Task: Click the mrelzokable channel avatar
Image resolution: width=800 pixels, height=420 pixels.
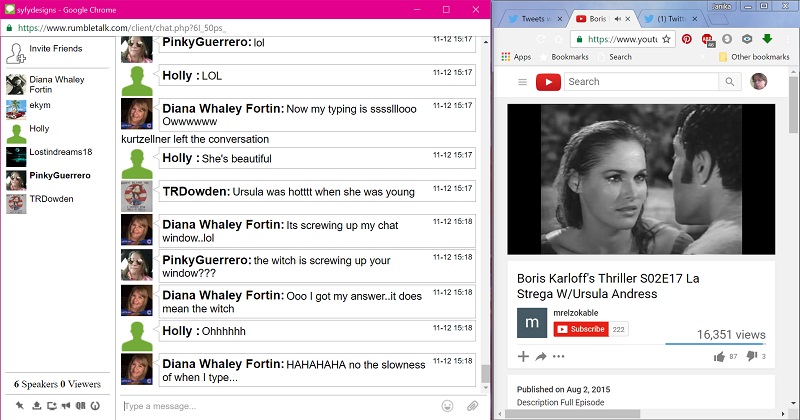Action: pos(532,323)
